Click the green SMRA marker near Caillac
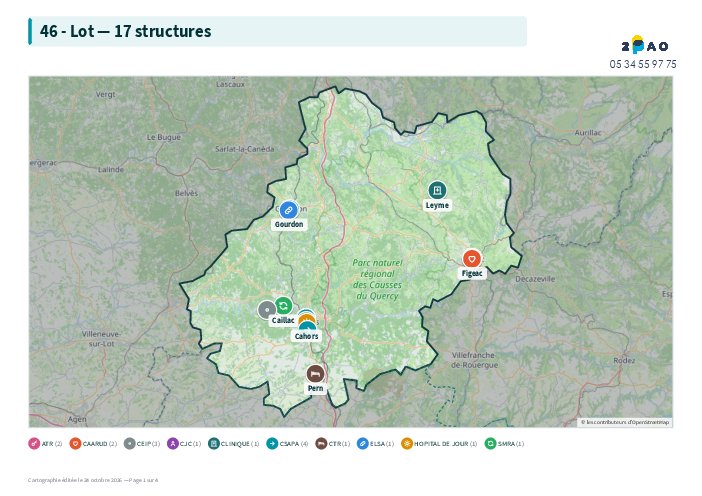Image resolution: width=702 pixels, height=496 pixels. 283,306
